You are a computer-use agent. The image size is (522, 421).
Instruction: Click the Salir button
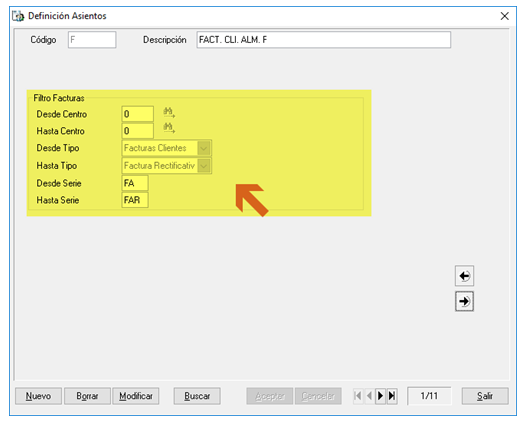pyautogui.click(x=485, y=396)
